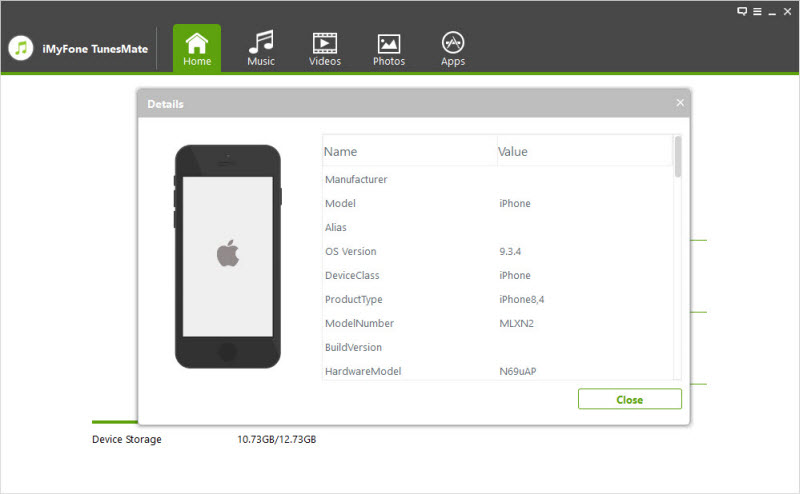800x494 pixels.
Task: Select the OS Version row label
Action: (351, 252)
